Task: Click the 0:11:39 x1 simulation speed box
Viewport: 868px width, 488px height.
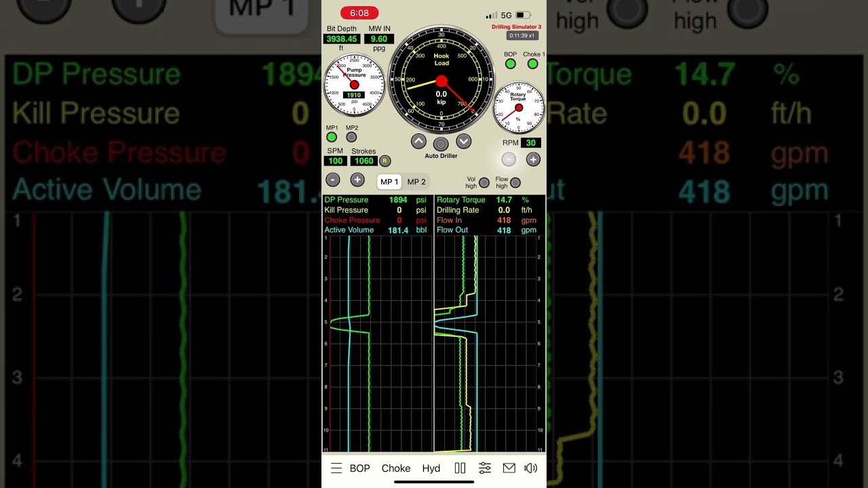Action: [523, 35]
